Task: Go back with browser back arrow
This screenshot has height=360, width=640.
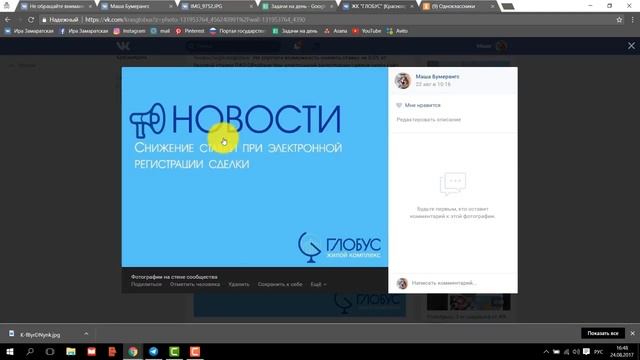Action: coord(8,20)
